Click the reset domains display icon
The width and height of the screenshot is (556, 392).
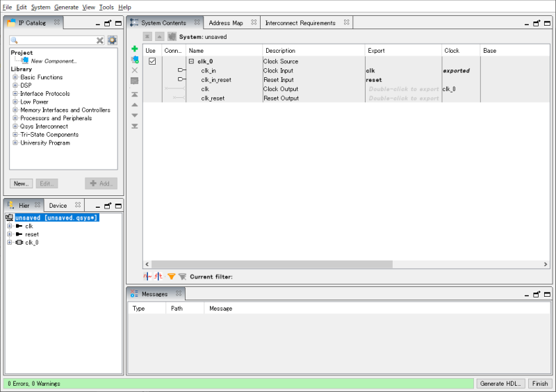click(158, 277)
